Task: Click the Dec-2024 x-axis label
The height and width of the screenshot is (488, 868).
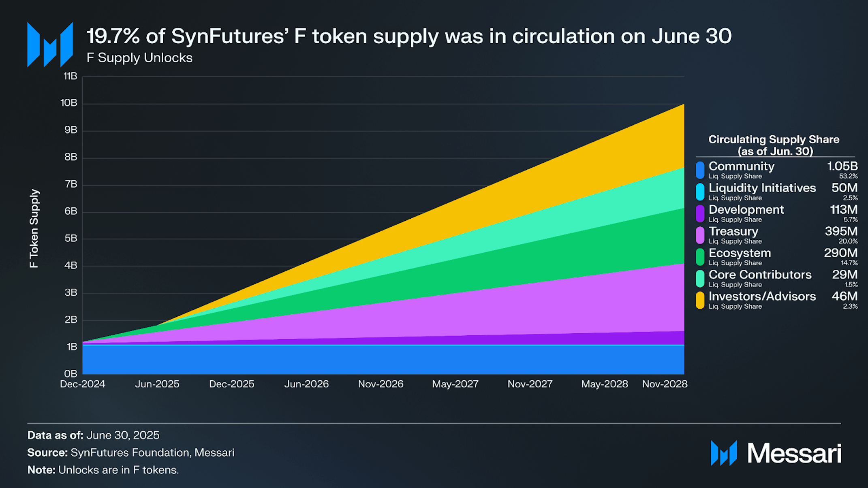Action: coord(83,384)
